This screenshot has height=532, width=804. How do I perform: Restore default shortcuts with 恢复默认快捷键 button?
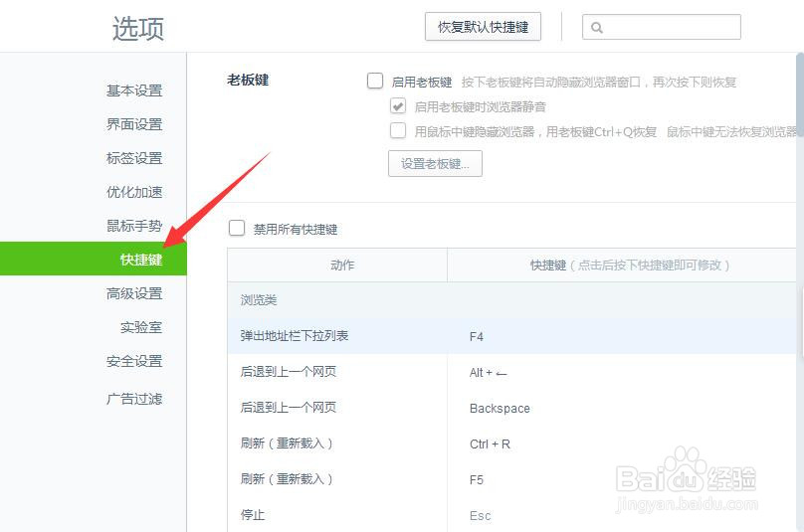pos(483,27)
